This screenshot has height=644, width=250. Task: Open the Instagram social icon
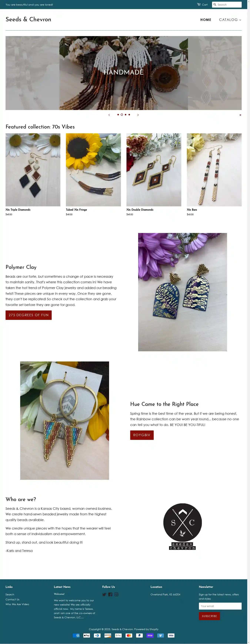tap(116, 594)
